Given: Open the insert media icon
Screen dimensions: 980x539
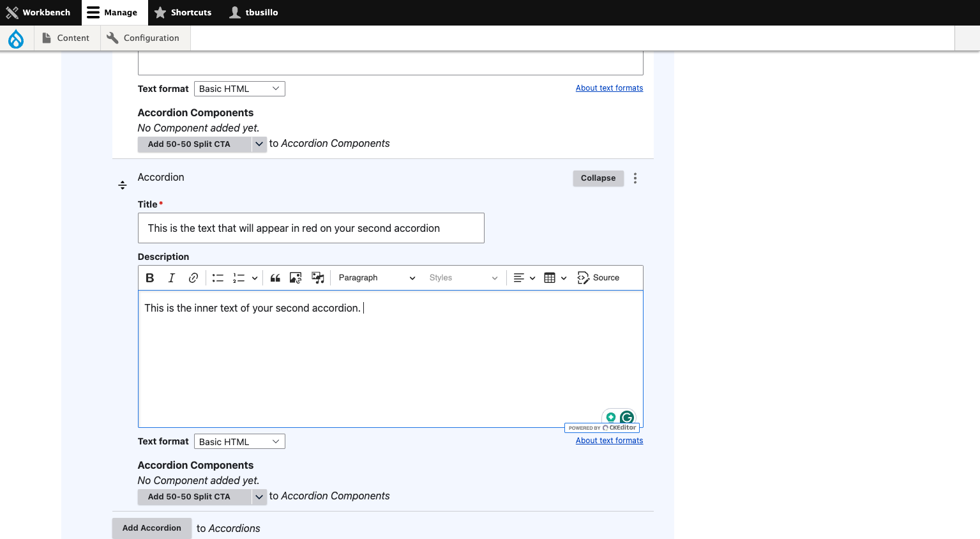Looking at the screenshot, I should pos(318,278).
